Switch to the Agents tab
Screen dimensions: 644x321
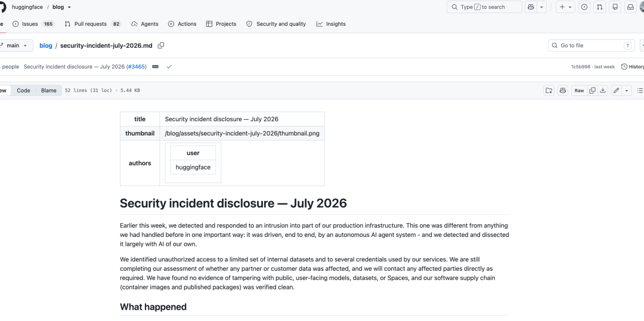[144, 24]
